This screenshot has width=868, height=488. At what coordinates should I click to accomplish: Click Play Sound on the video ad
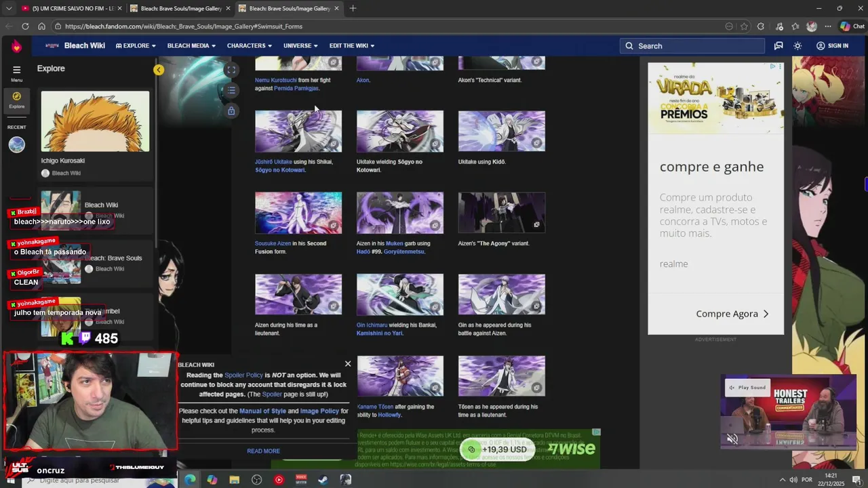[x=747, y=388]
